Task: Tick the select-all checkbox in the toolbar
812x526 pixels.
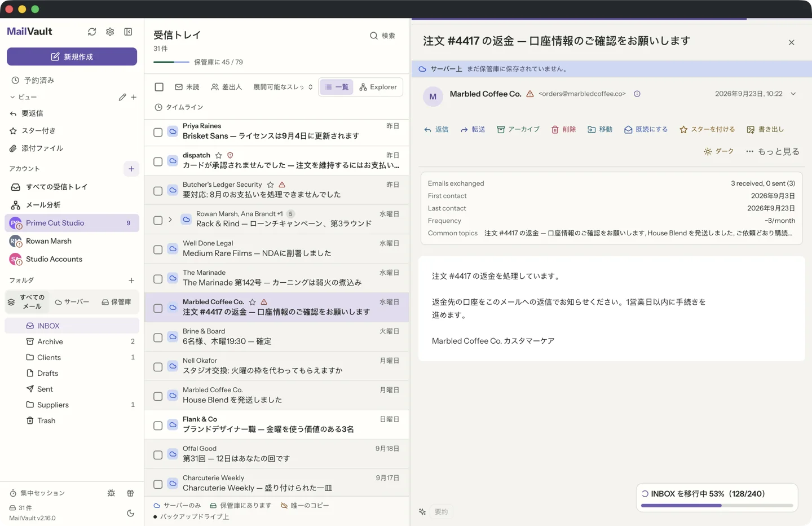Action: (159, 87)
